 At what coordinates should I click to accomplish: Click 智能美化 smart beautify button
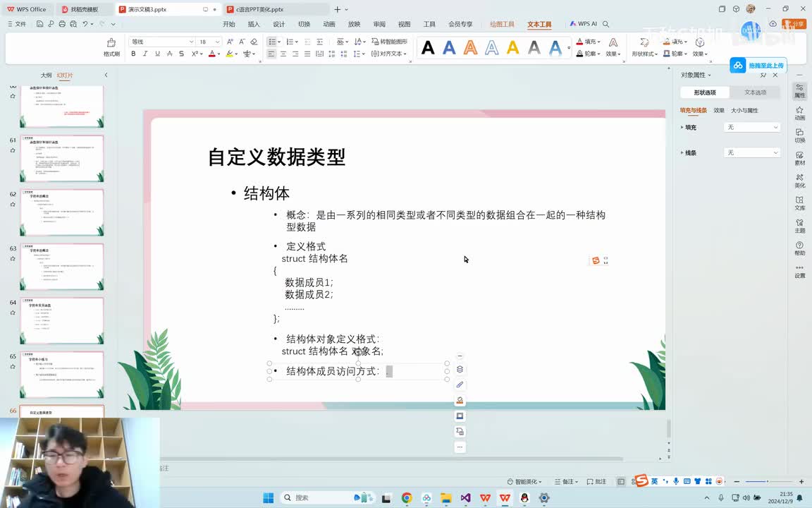[524, 482]
